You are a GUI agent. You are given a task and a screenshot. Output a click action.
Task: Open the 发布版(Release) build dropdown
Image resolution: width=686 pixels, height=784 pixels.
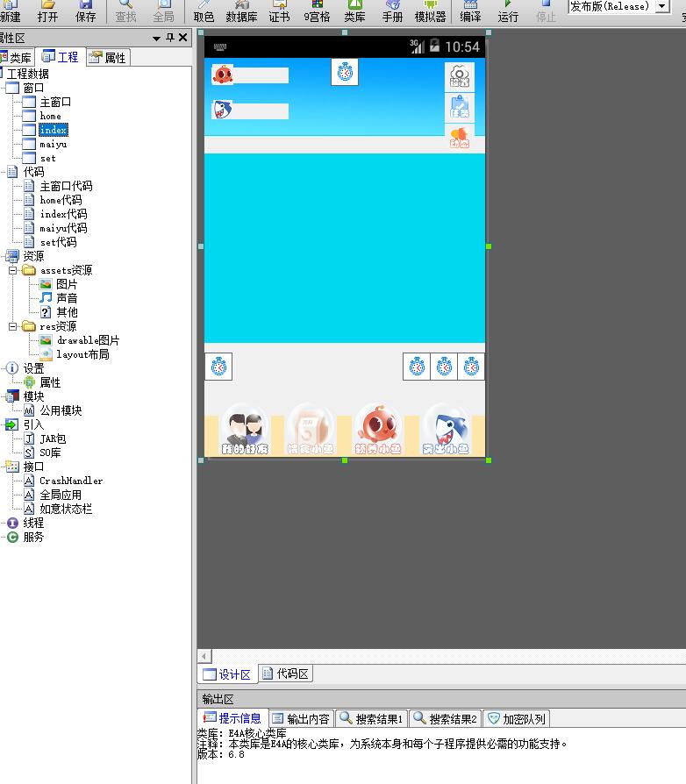pos(662,6)
